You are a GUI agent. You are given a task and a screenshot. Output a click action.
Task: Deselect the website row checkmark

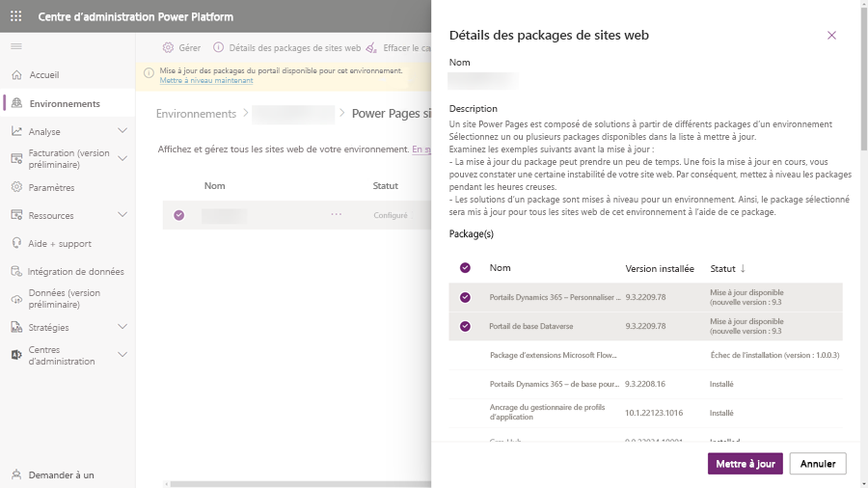178,215
